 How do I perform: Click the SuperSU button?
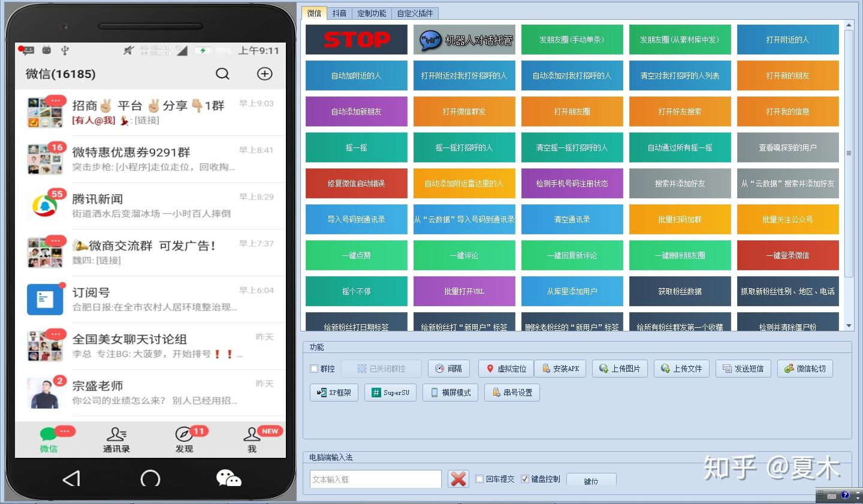point(390,393)
